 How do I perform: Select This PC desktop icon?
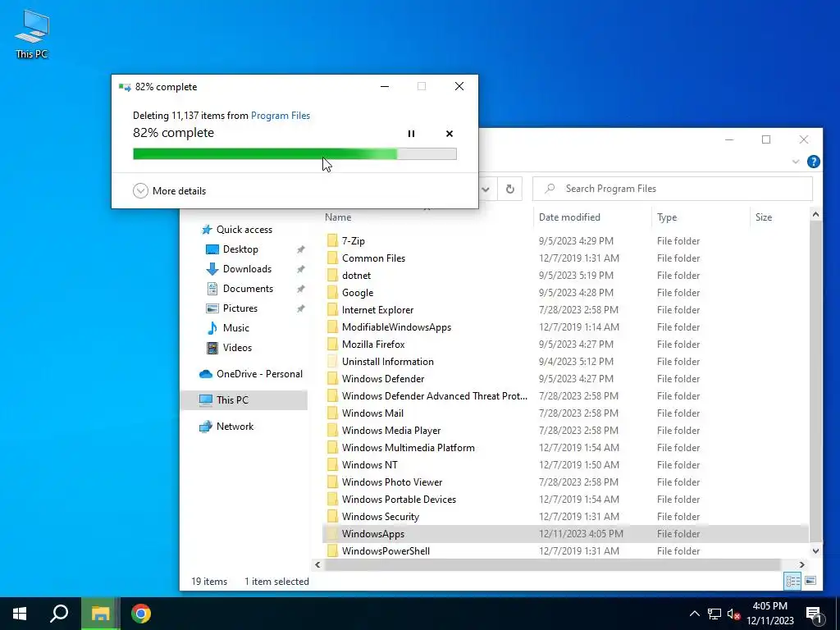[32, 34]
